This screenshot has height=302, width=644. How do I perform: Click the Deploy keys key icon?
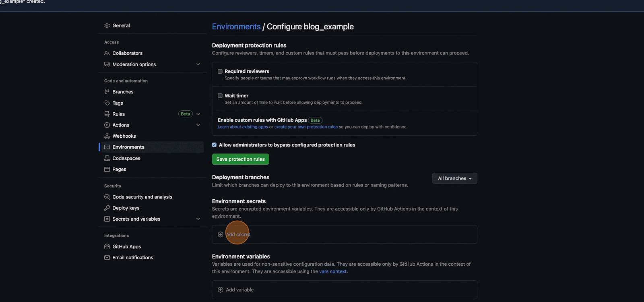107,208
